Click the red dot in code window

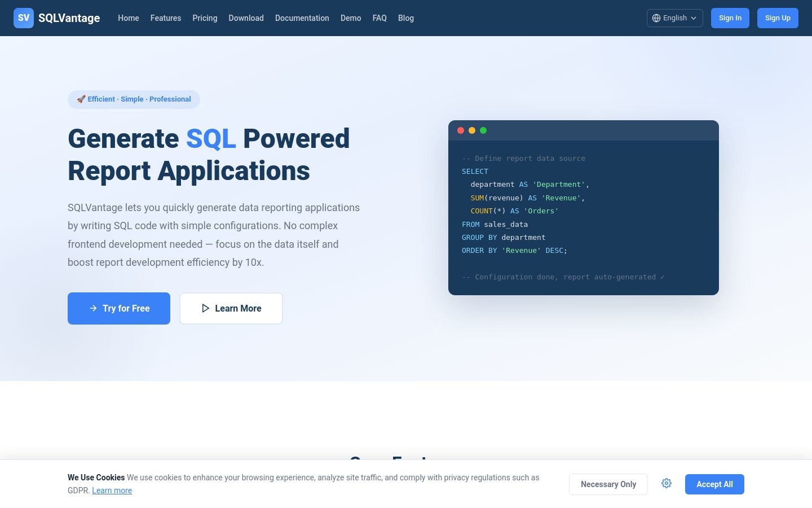point(461,130)
